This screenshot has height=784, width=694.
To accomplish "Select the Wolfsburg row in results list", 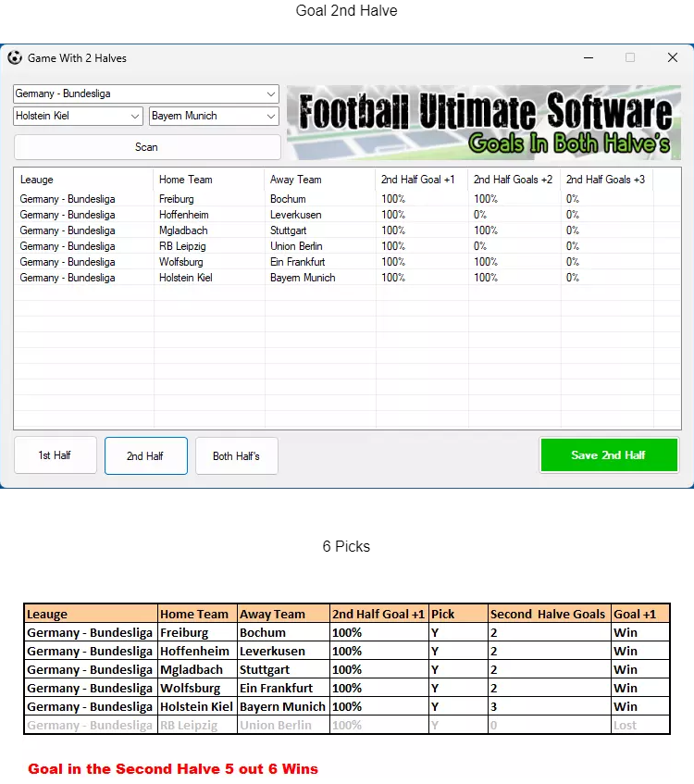I will (347, 262).
